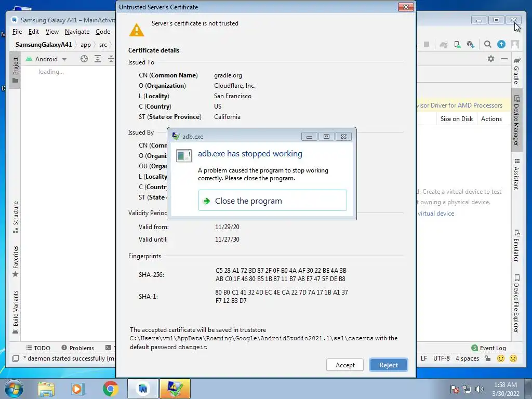Open the Favorites side tab
532x399 pixels.
tap(15, 262)
